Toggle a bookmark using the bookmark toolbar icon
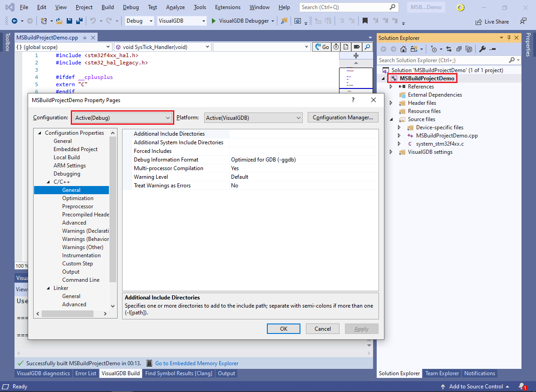The height and width of the screenshot is (392, 536). coord(366,21)
